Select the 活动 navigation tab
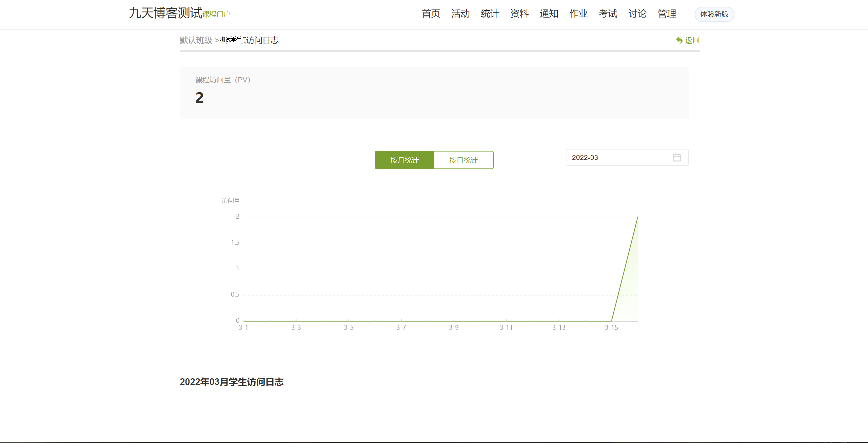This screenshot has height=443, width=868. [x=460, y=14]
